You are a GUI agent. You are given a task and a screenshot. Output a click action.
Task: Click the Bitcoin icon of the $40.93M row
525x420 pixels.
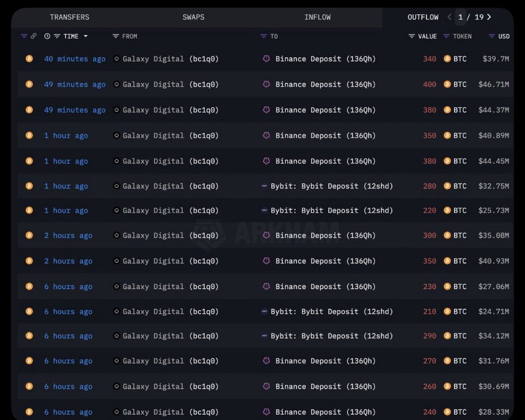tap(29, 261)
